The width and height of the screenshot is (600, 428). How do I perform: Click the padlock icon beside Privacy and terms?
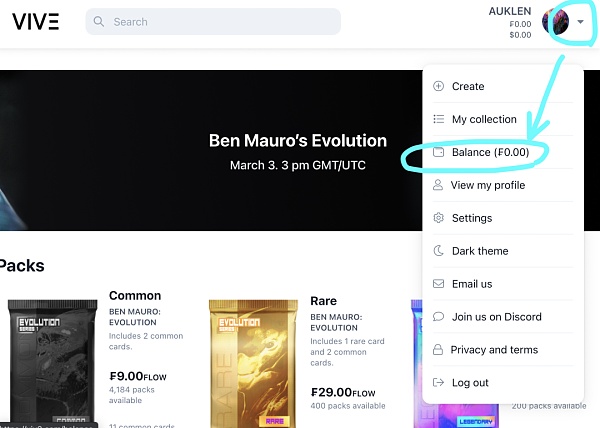[x=438, y=350]
